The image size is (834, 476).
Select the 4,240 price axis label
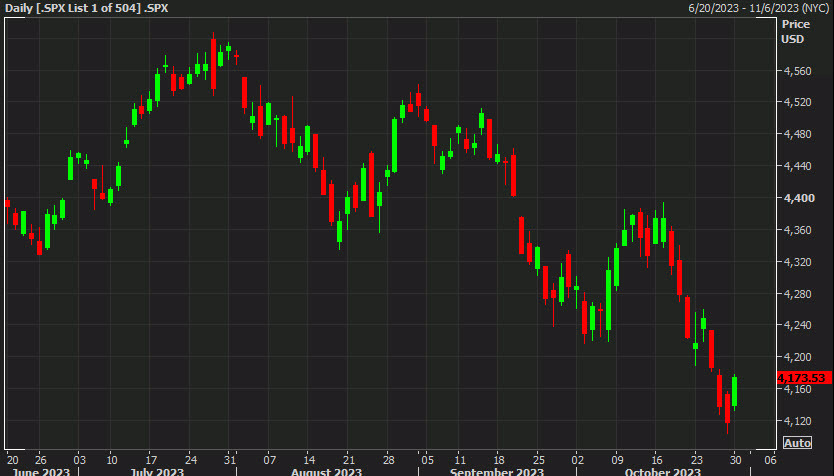point(798,325)
